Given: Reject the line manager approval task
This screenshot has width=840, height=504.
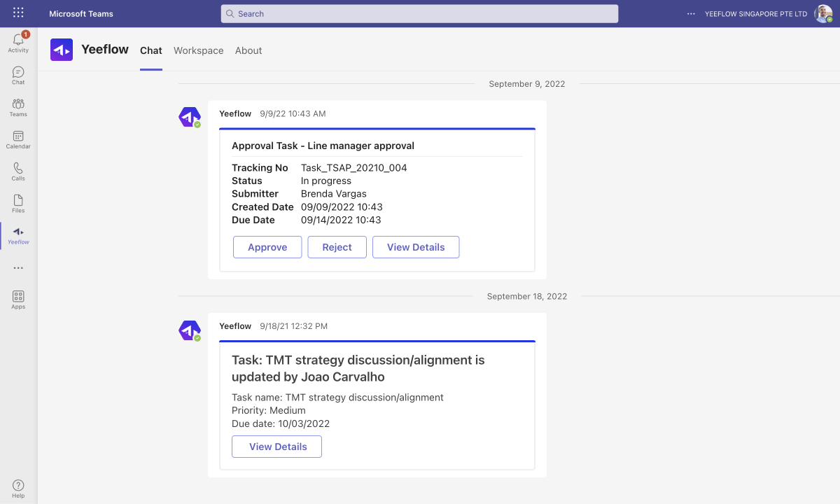Looking at the screenshot, I should pyautogui.click(x=337, y=247).
